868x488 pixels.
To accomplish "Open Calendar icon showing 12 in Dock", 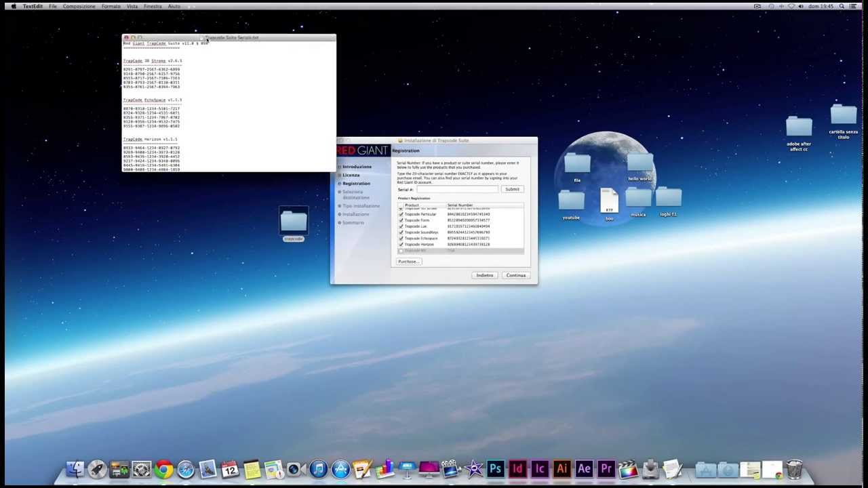I will point(230,469).
